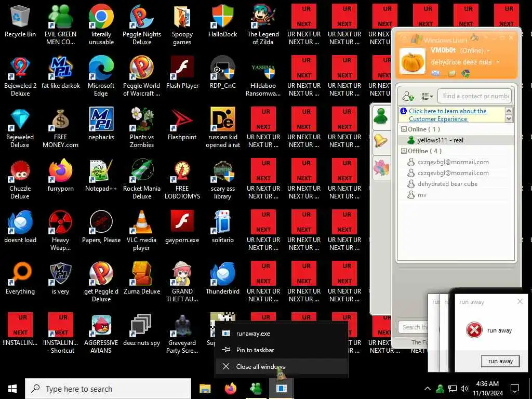Click the run away button in the dialog
Viewport: 532px width, 399px height.
(500, 361)
